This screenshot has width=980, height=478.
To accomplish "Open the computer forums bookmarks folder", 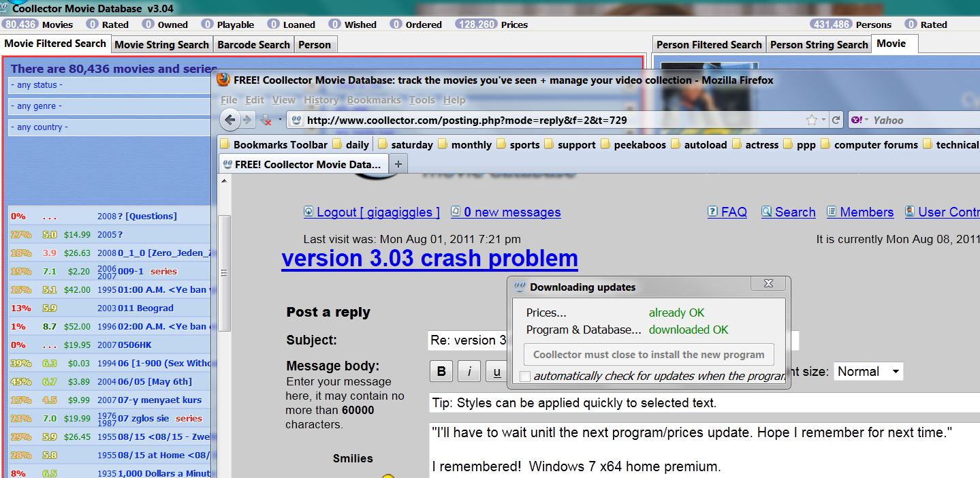I will pyautogui.click(x=869, y=144).
